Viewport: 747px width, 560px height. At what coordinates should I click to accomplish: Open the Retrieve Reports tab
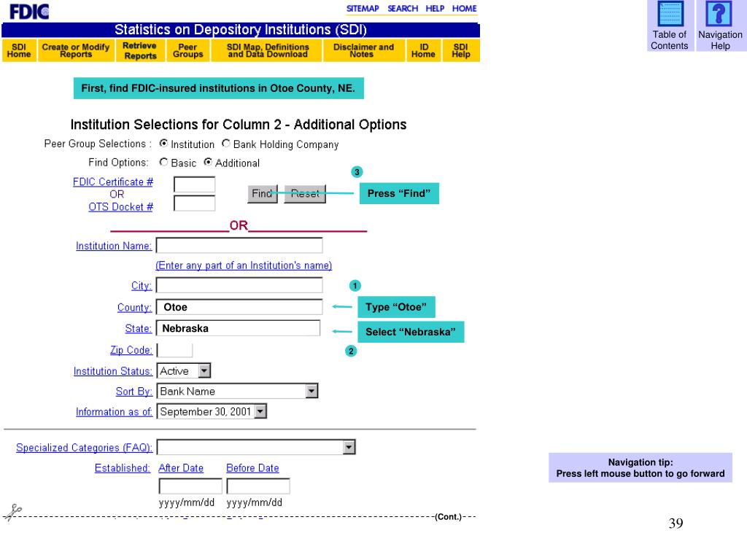[140, 50]
